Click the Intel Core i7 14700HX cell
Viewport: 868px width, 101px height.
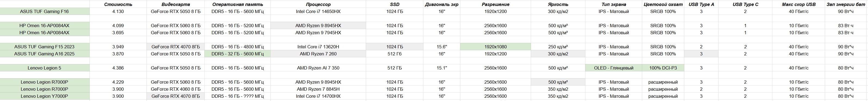pos(318,96)
